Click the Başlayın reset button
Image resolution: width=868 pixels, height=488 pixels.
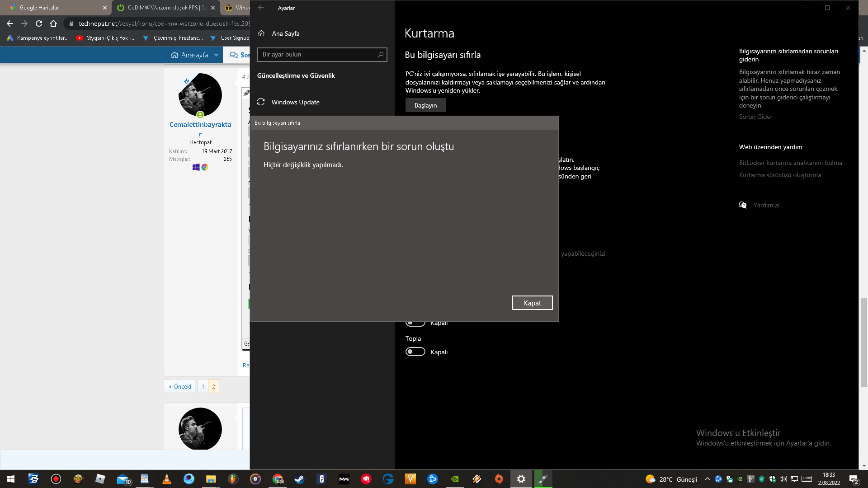pos(425,105)
